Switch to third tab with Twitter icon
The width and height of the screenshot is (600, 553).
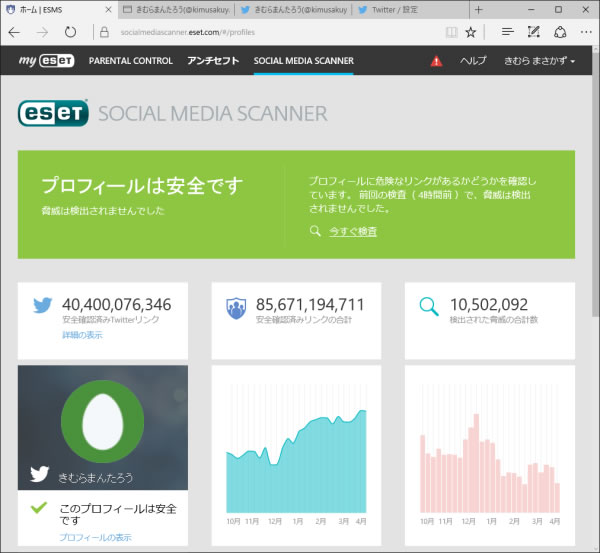(x=294, y=10)
